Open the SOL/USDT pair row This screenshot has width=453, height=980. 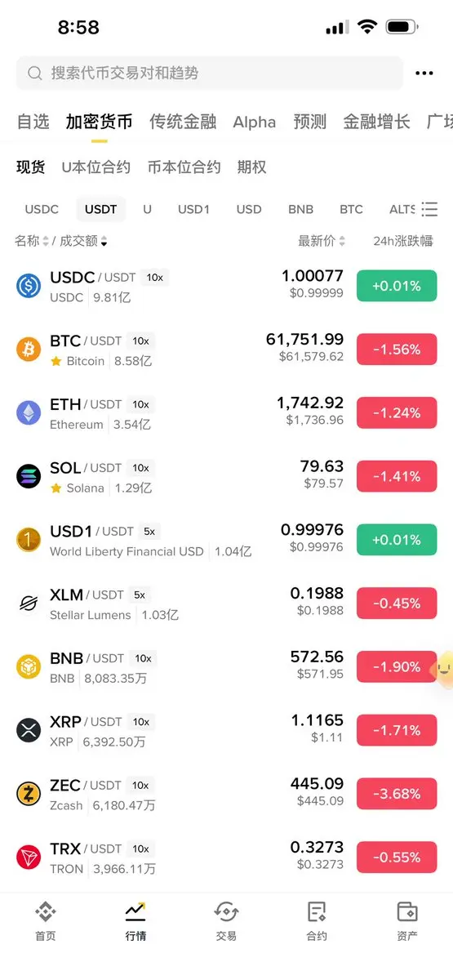pos(226,477)
